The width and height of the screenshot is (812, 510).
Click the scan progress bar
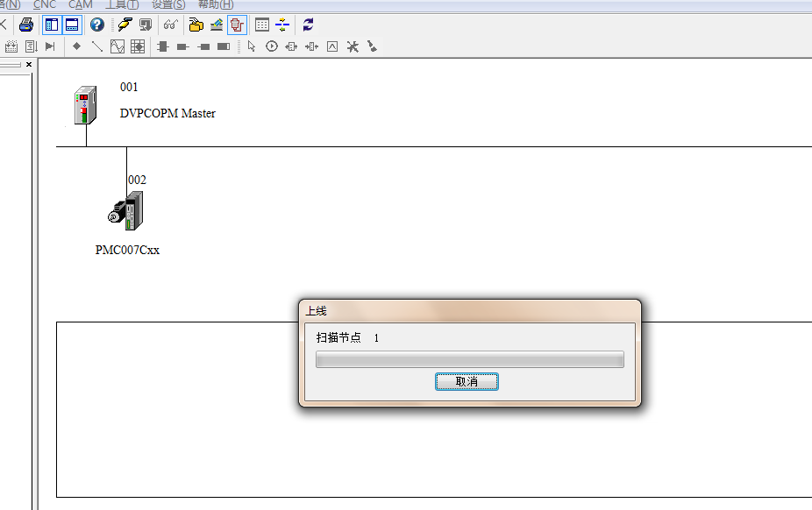(469, 359)
